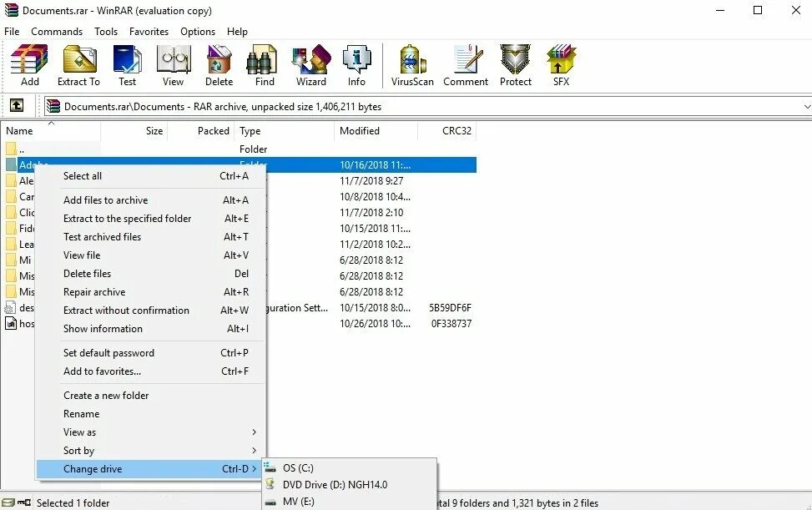Image resolution: width=812 pixels, height=510 pixels.
Task: Choose Add files to archive
Action: 151,199
